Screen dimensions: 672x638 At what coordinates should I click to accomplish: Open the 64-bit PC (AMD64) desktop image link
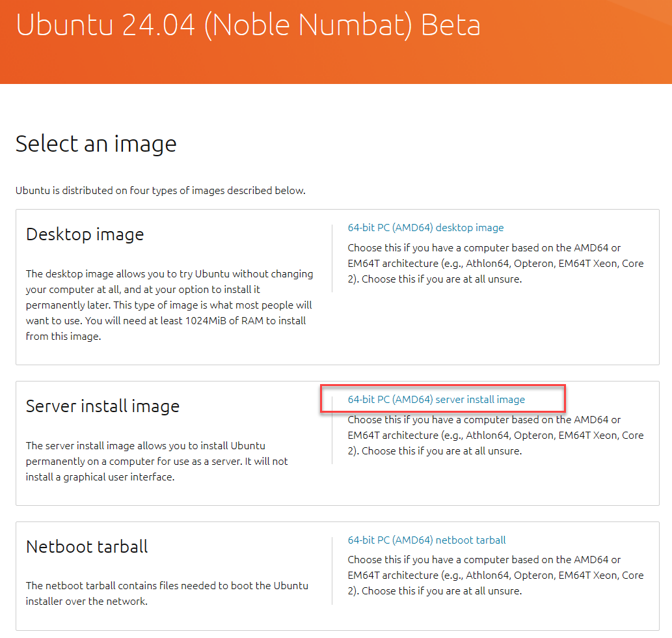pyautogui.click(x=425, y=228)
